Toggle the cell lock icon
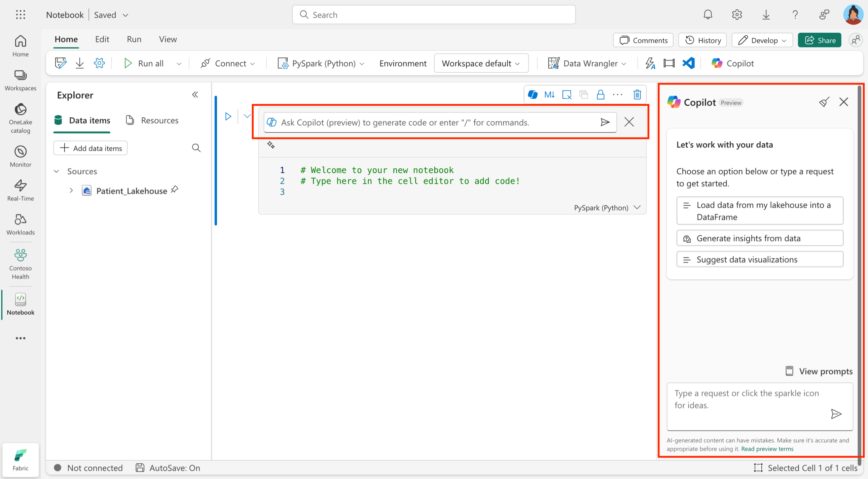Viewport: 868px width, 479px height. point(600,95)
